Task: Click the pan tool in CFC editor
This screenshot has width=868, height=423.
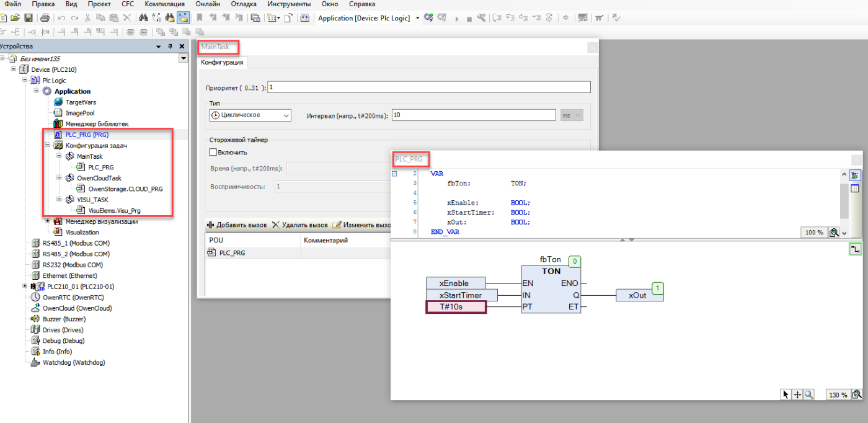Action: pos(797,394)
